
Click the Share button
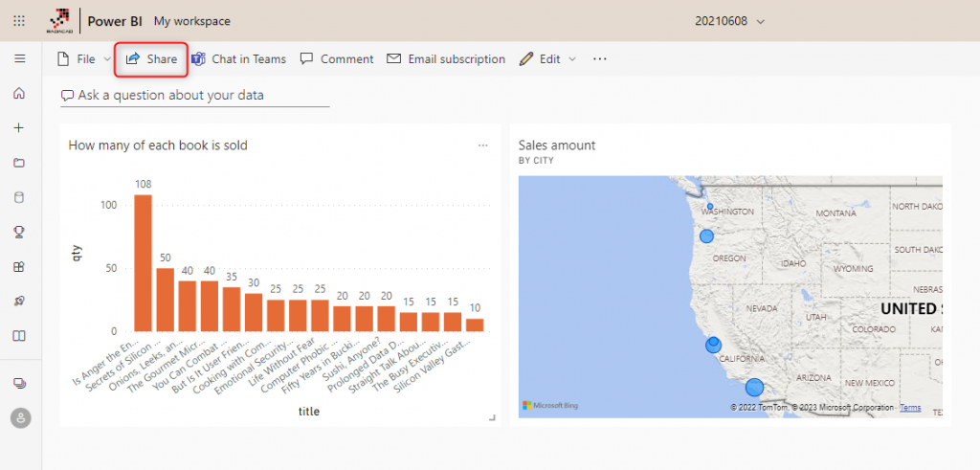tap(152, 59)
